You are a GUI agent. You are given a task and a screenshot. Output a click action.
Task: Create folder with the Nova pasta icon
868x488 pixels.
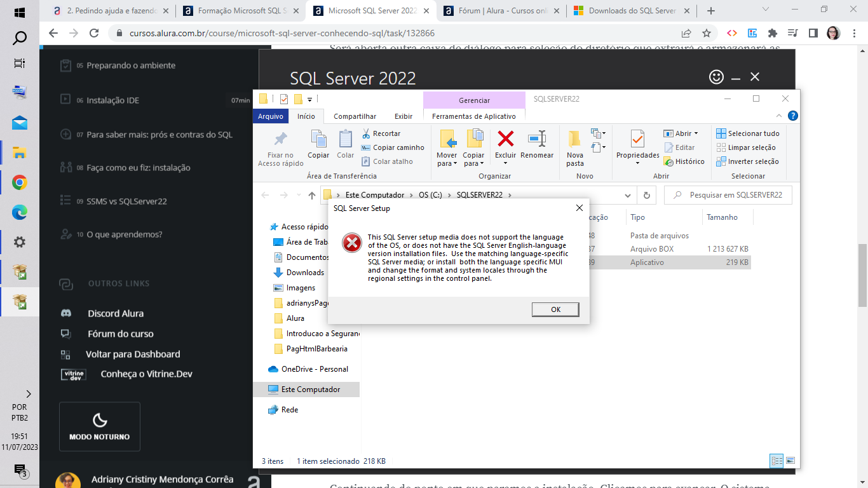click(x=574, y=139)
